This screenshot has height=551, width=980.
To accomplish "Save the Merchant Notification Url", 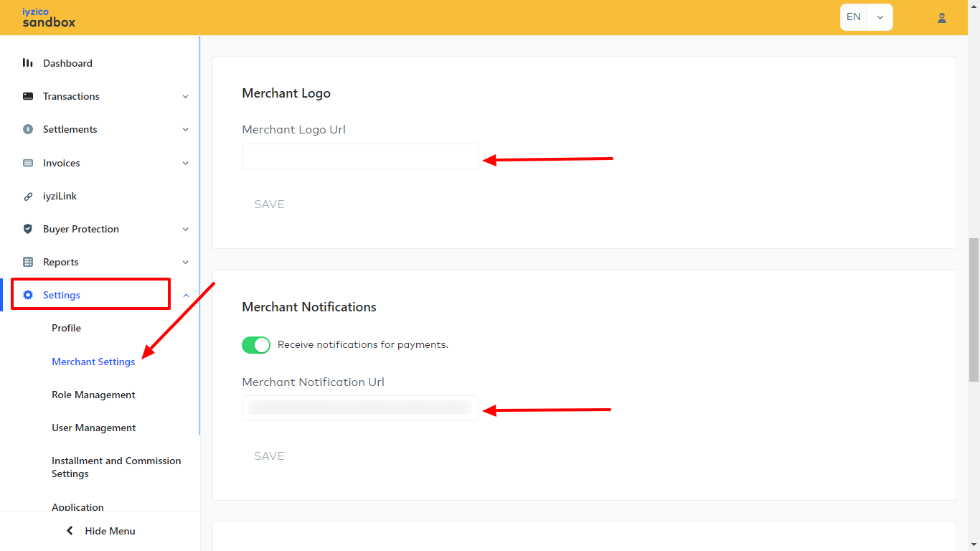I will tap(269, 456).
